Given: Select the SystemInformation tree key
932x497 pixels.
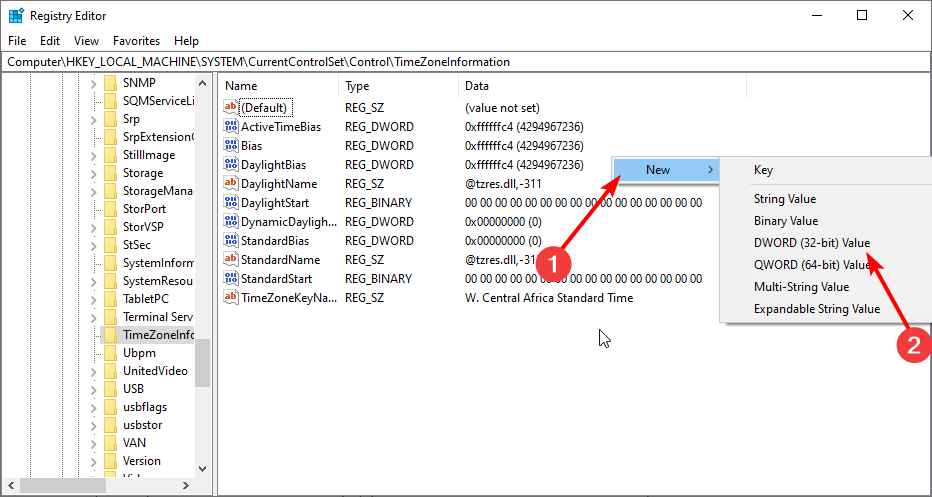Looking at the screenshot, I should point(158,263).
